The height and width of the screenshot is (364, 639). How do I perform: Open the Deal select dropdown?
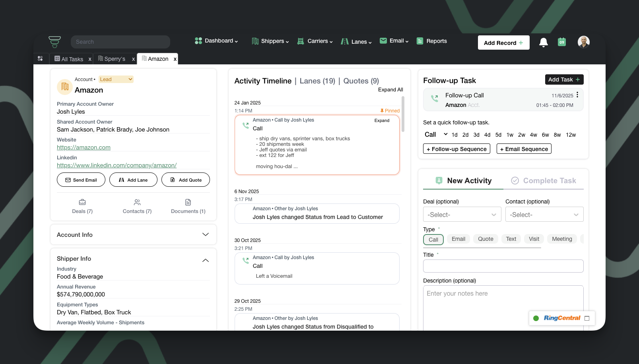click(x=462, y=214)
